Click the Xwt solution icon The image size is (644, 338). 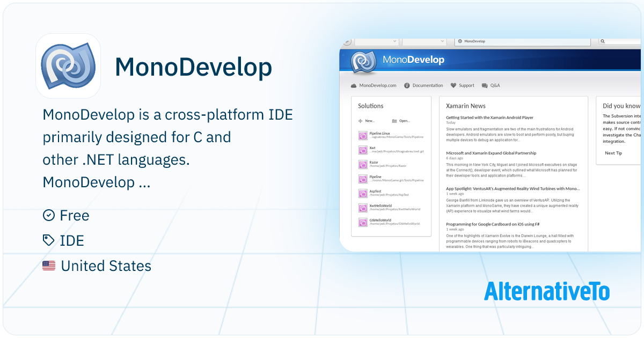362,150
